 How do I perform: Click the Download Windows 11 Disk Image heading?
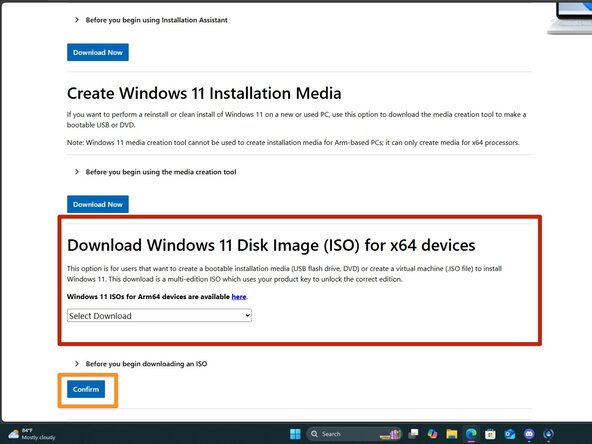pyautogui.click(x=271, y=245)
